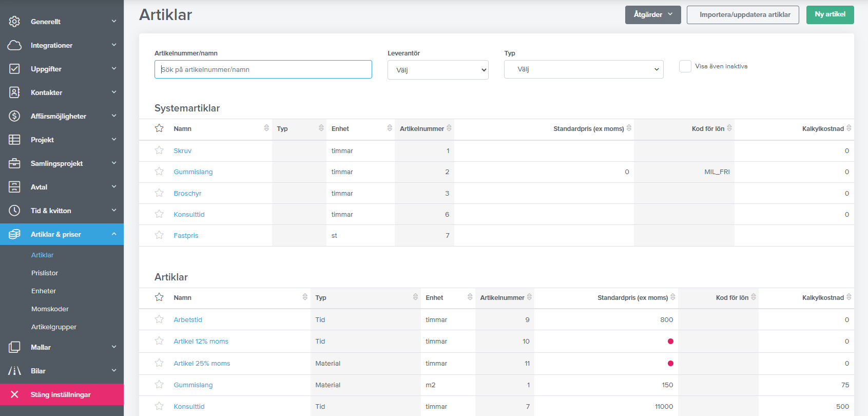Click the X icon in Stäng inställningar
This screenshot has width=868, height=416.
point(14,394)
